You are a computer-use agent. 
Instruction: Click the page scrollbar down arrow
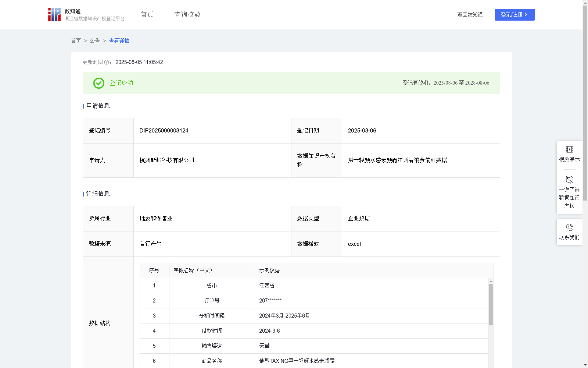(x=585, y=365)
